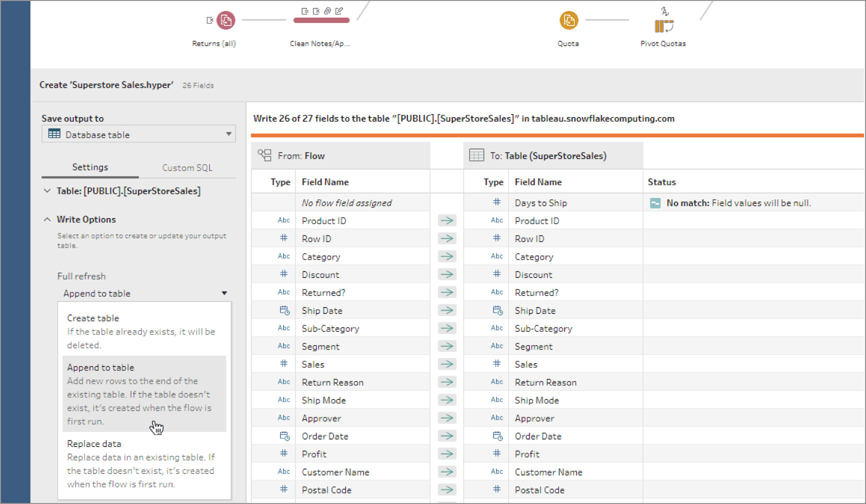Click the Create 'Superstore Sales.hyper' title

[106, 85]
